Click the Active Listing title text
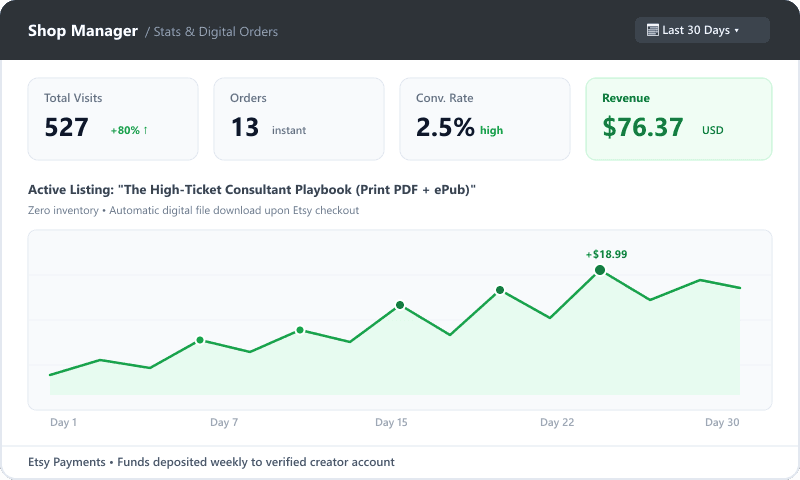The height and width of the screenshot is (480, 800). (252, 190)
